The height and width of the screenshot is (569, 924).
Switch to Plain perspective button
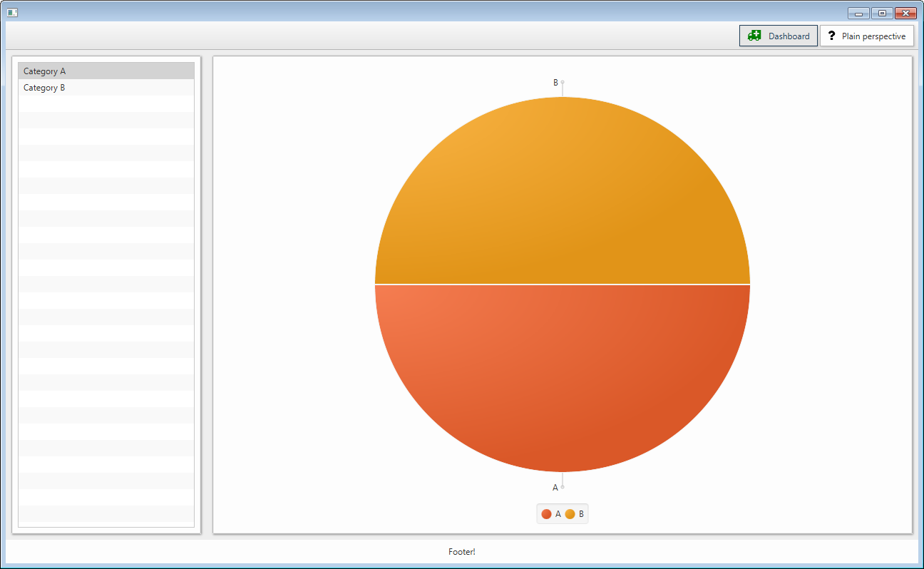click(866, 36)
